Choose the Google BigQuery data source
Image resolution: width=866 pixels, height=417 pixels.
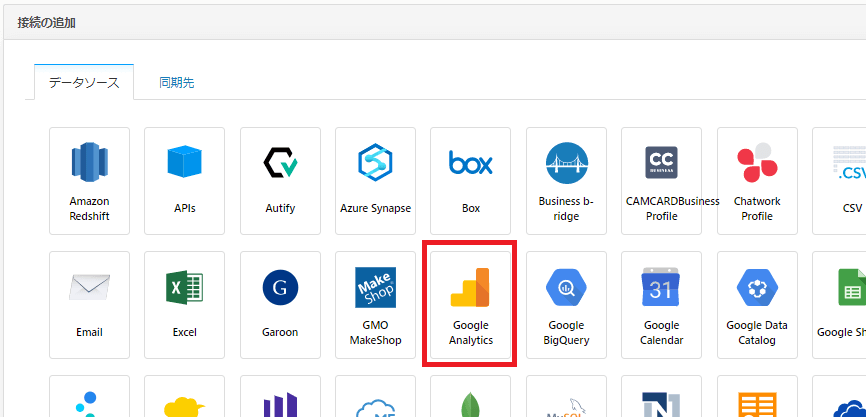coord(566,305)
